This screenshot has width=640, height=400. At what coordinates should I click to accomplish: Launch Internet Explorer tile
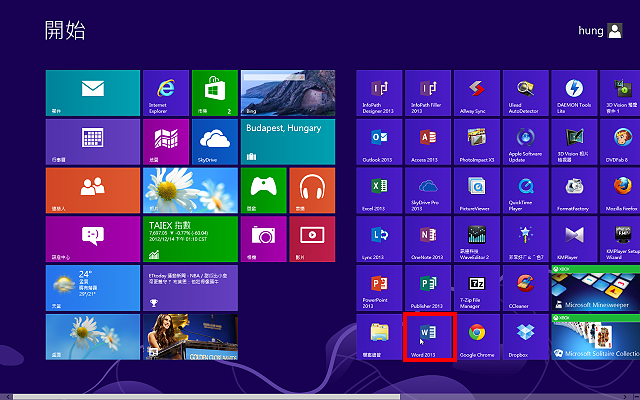tap(166, 93)
